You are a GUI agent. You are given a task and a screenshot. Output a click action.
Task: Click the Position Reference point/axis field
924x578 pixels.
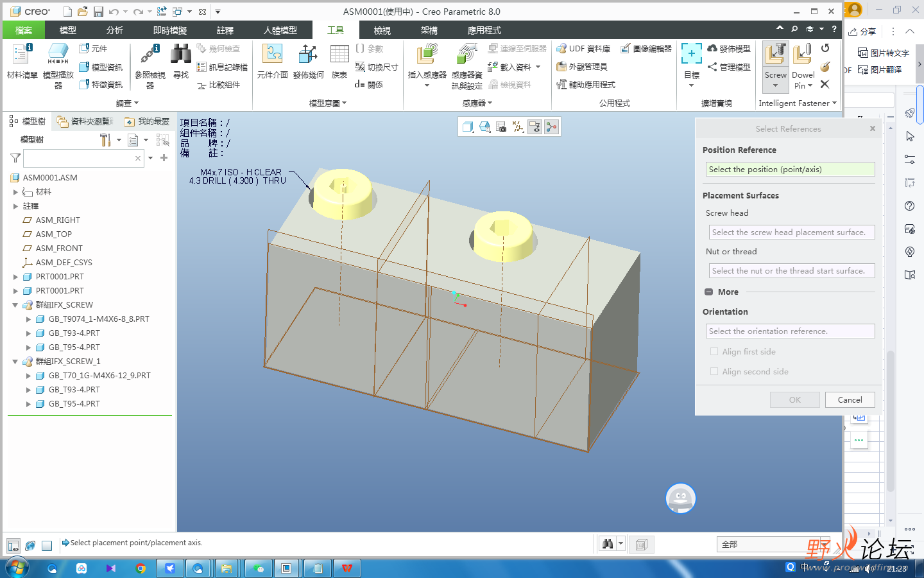click(x=791, y=170)
